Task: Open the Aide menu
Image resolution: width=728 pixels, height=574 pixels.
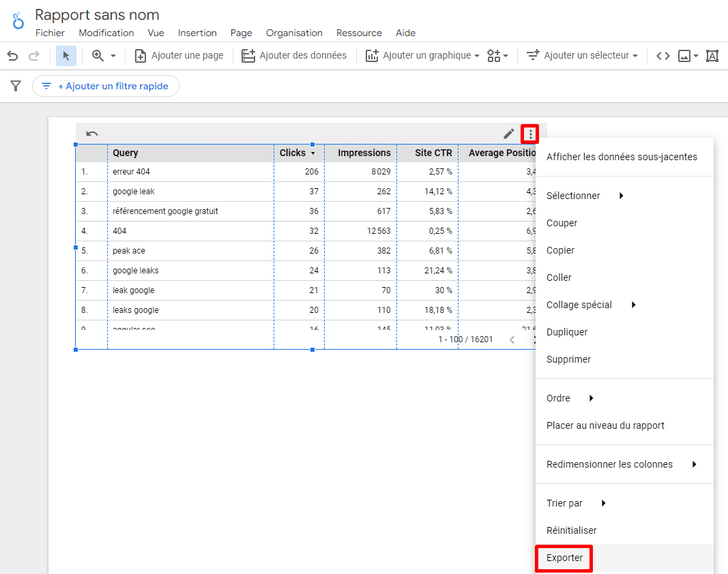Action: (406, 33)
